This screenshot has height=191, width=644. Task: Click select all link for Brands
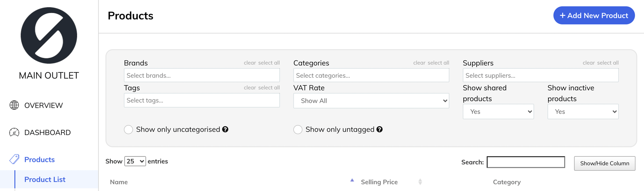(269, 63)
